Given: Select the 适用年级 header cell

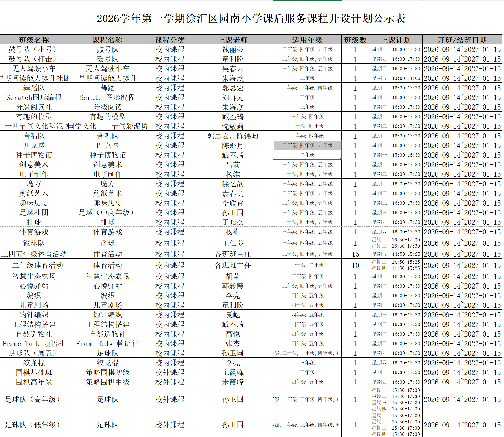Looking at the screenshot, I should coord(307,40).
